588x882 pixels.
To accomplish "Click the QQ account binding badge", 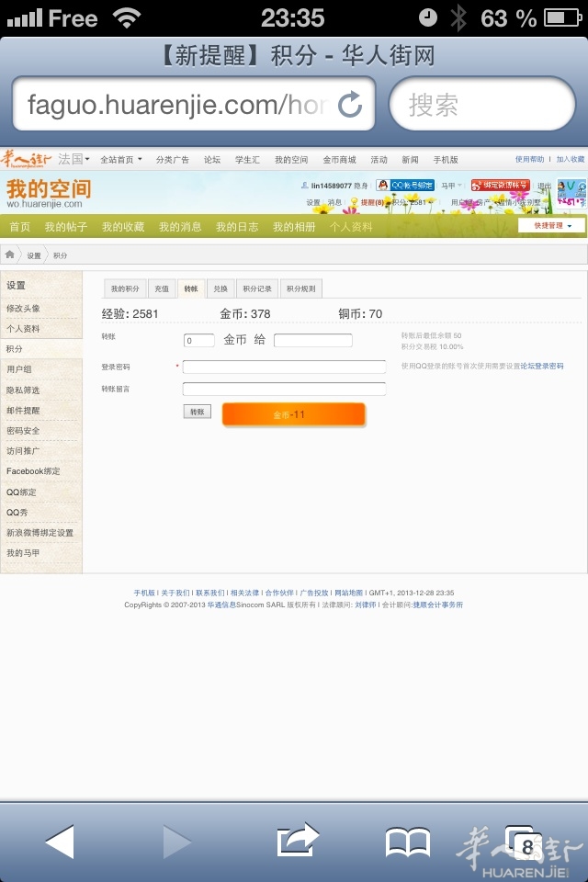I will [405, 186].
